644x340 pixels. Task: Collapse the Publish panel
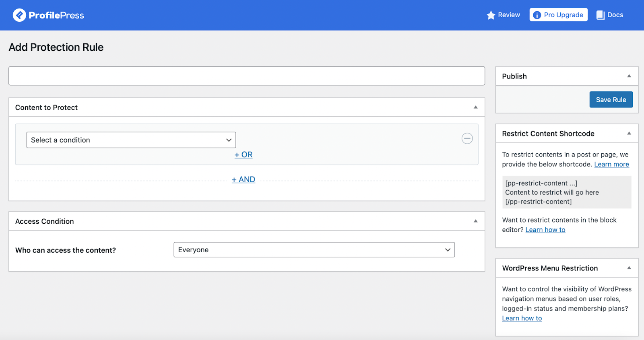pos(629,76)
